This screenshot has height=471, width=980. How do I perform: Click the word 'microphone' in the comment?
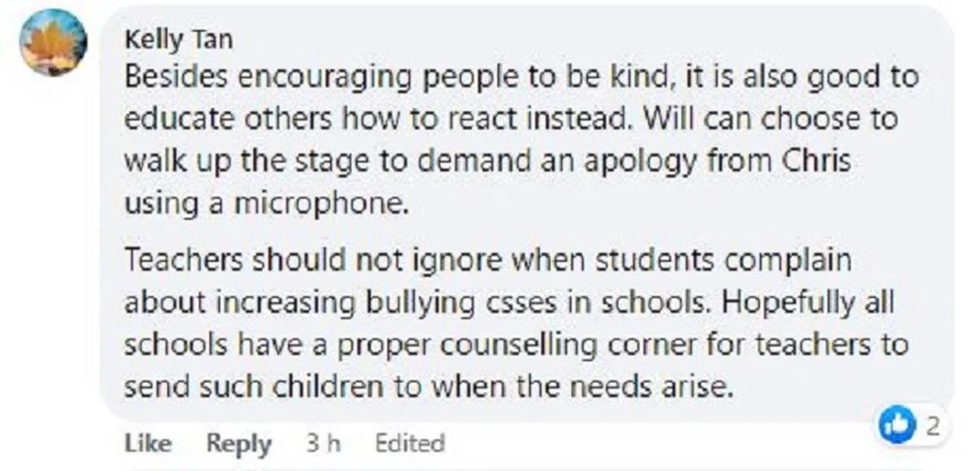(x=321, y=204)
